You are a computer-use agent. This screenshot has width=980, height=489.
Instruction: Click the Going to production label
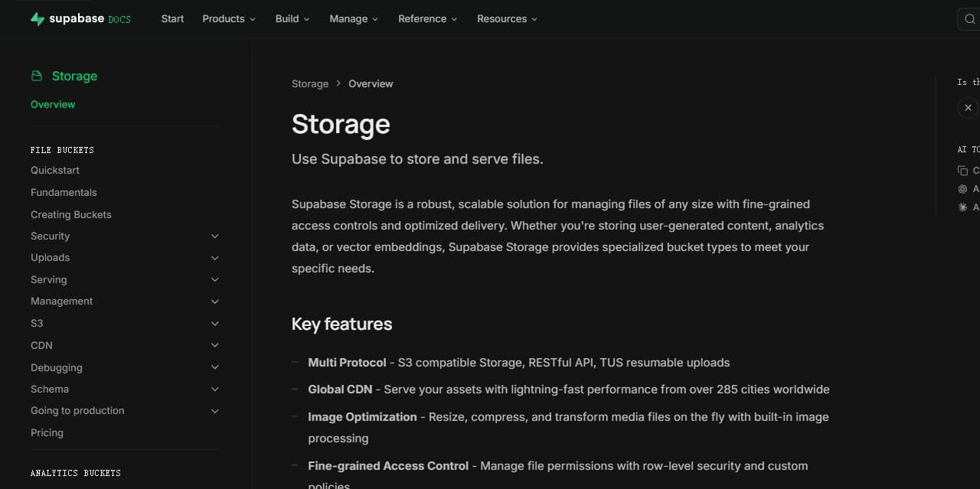[77, 411]
